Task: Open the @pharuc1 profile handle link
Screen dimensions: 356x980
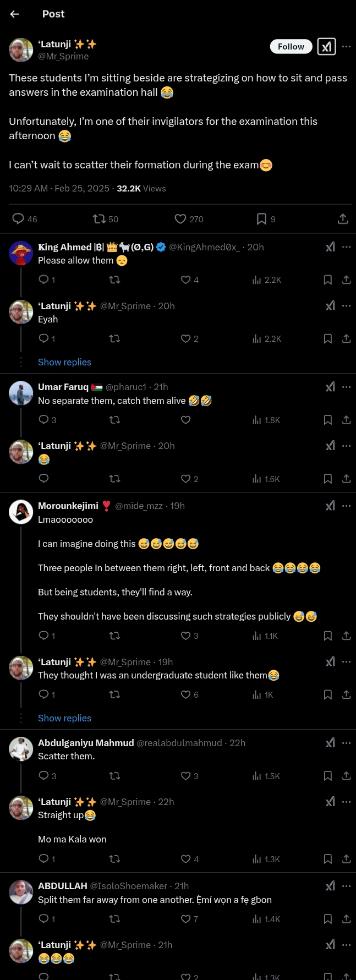Action: click(x=126, y=387)
